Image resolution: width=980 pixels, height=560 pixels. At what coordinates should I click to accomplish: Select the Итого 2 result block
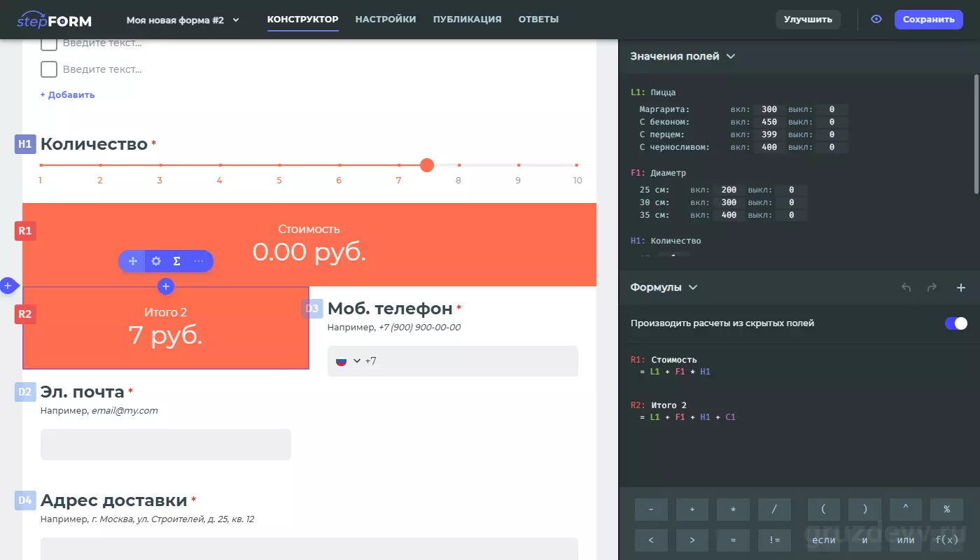point(166,328)
